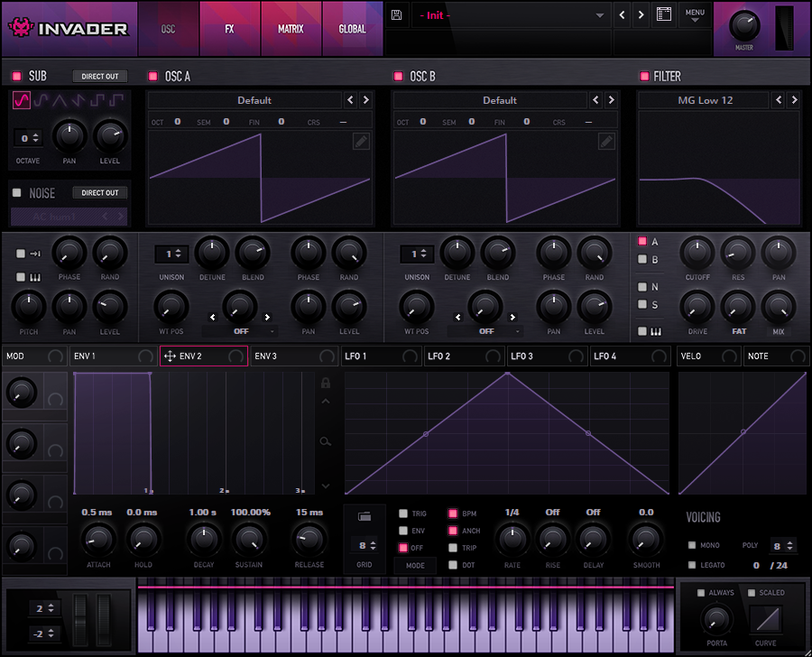Switch to the OSC tab
The image size is (812, 657).
tap(169, 29)
